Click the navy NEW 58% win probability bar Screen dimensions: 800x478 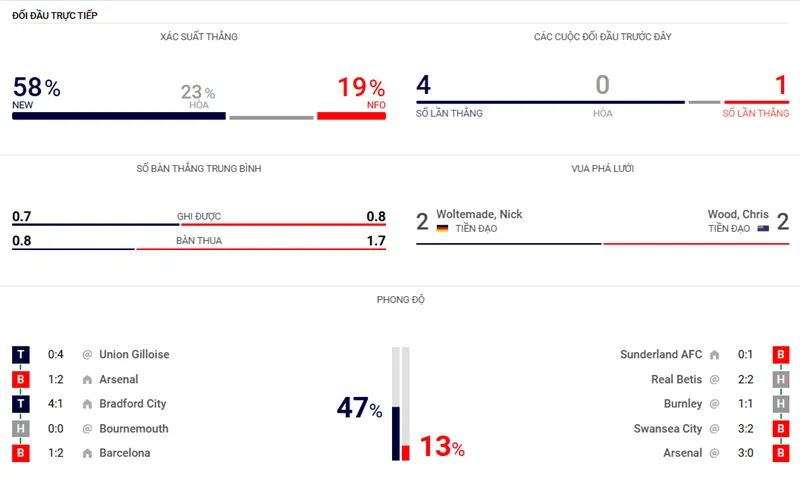point(118,116)
